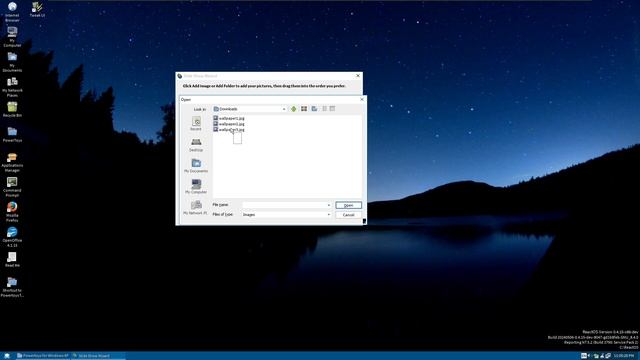Open the Start menu
The height and width of the screenshot is (360, 640).
(x=7, y=356)
